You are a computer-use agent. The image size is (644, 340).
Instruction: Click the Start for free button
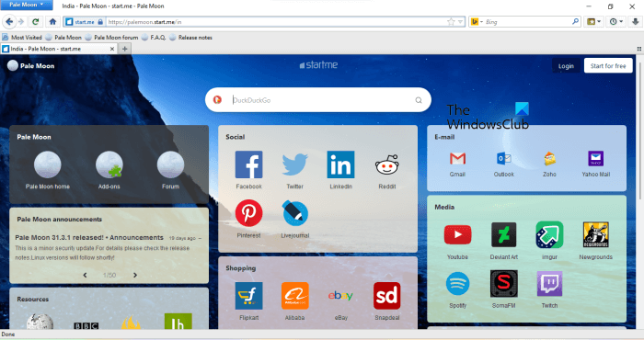[x=608, y=65]
